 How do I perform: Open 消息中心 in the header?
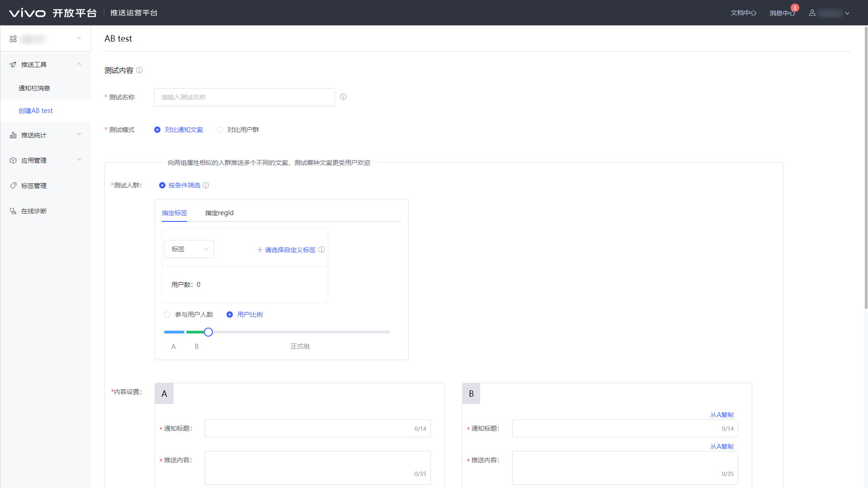pyautogui.click(x=782, y=13)
